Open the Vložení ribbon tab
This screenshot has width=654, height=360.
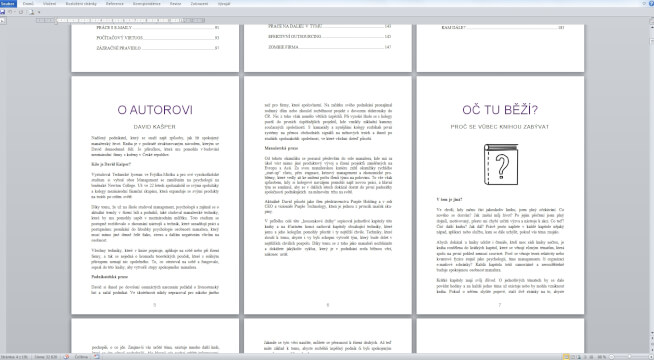(49, 4)
